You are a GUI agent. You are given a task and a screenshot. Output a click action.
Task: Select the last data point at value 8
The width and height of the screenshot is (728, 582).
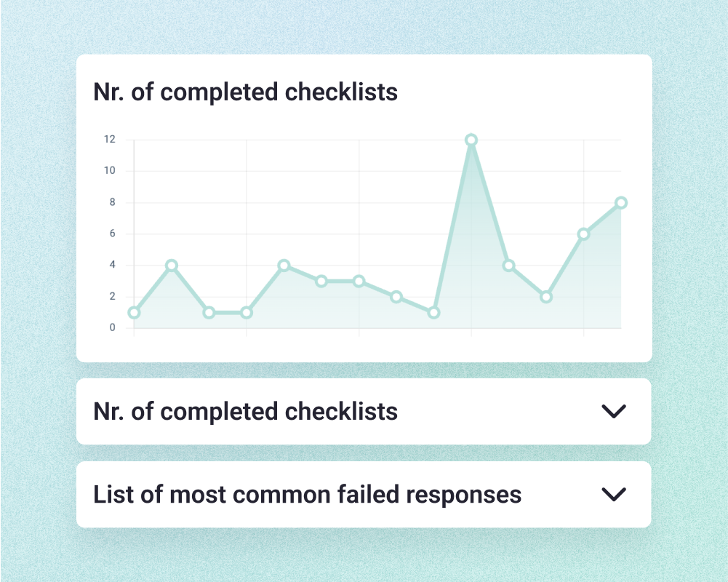pos(621,202)
